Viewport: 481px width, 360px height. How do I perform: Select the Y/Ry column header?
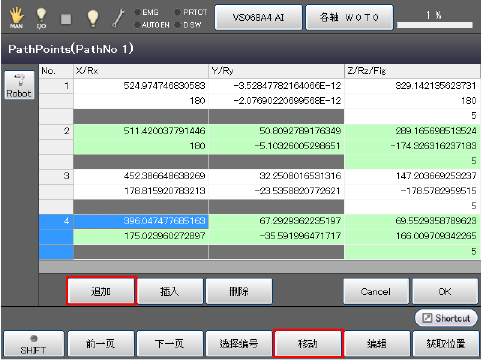(277, 71)
